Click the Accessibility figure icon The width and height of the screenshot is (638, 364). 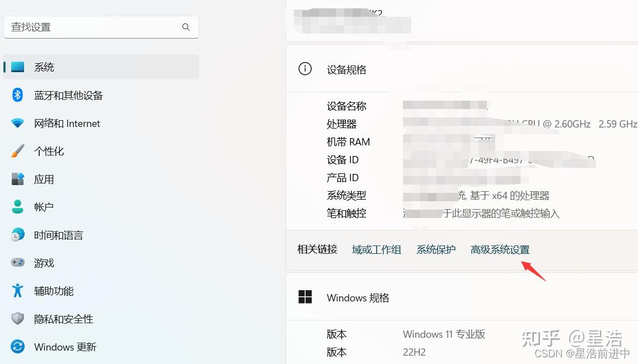click(17, 290)
